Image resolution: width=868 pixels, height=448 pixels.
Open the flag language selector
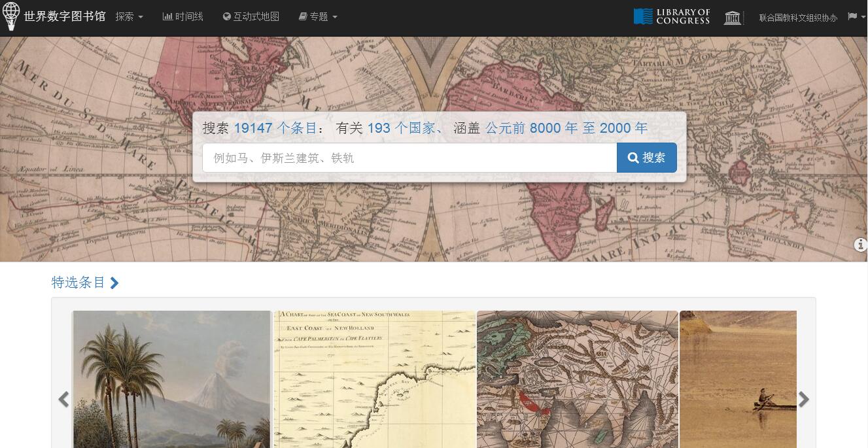coord(856,16)
